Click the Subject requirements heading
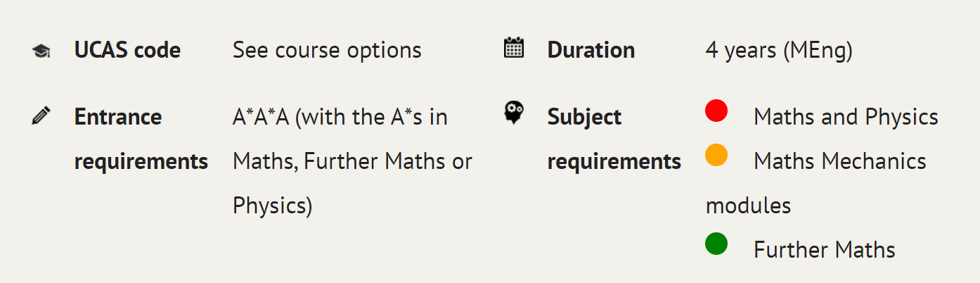 pyautogui.click(x=614, y=139)
